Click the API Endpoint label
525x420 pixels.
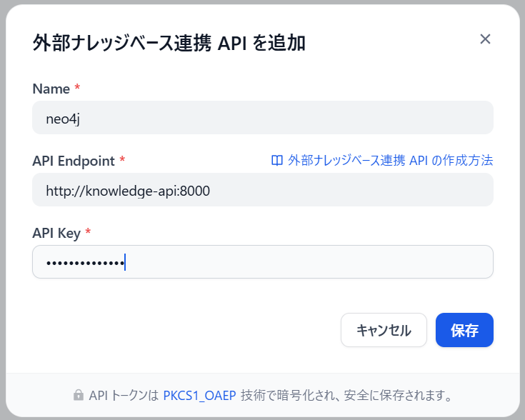(74, 161)
